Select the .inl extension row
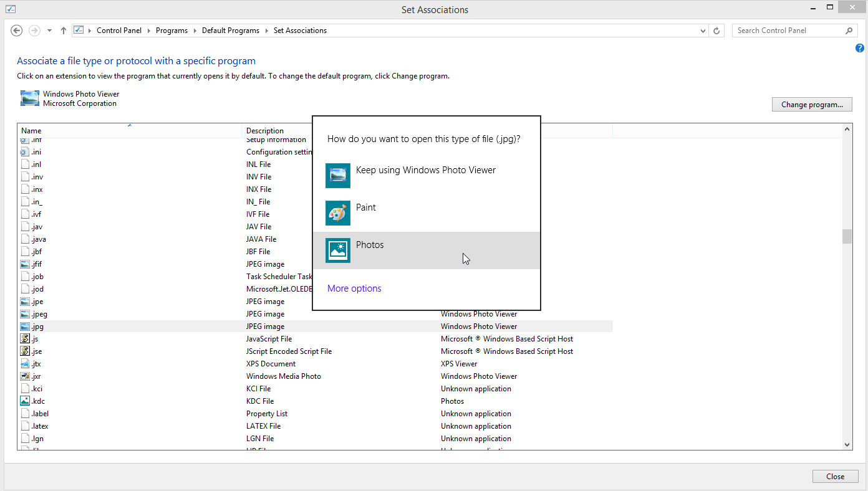 pyautogui.click(x=315, y=164)
